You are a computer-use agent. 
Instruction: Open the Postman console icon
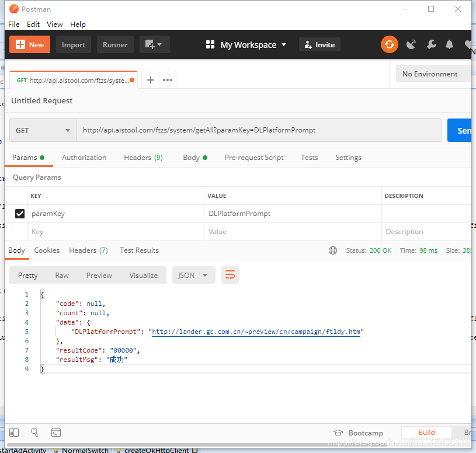tap(56, 433)
